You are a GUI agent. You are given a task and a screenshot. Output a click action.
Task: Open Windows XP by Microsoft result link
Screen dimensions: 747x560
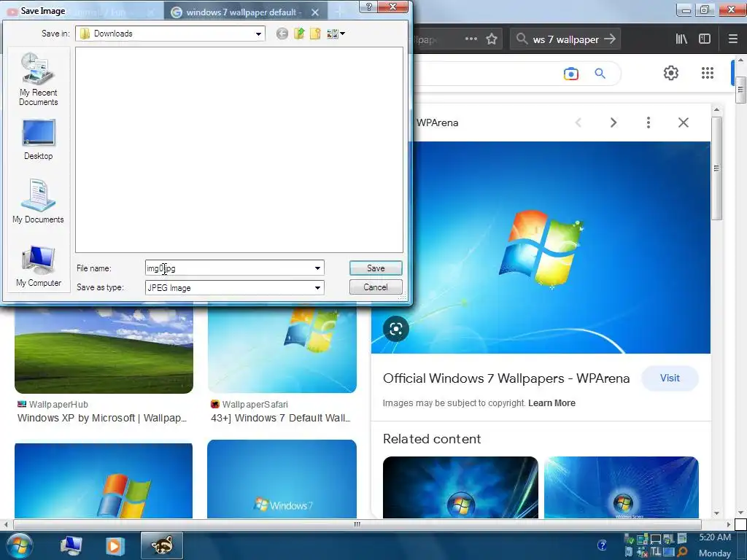(x=102, y=418)
